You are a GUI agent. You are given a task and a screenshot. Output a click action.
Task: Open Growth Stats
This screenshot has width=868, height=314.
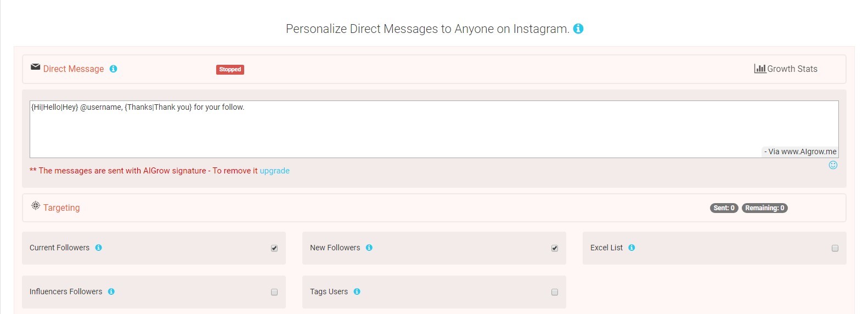[792, 69]
